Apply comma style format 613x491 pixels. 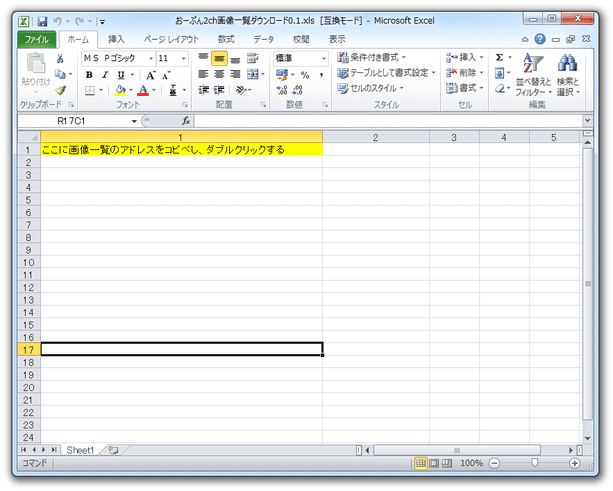pyautogui.click(x=321, y=75)
